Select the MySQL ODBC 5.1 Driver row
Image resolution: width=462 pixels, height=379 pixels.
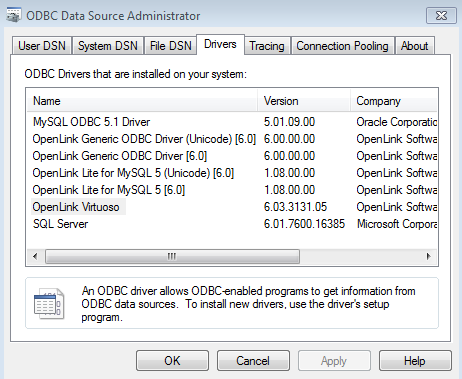(x=232, y=122)
